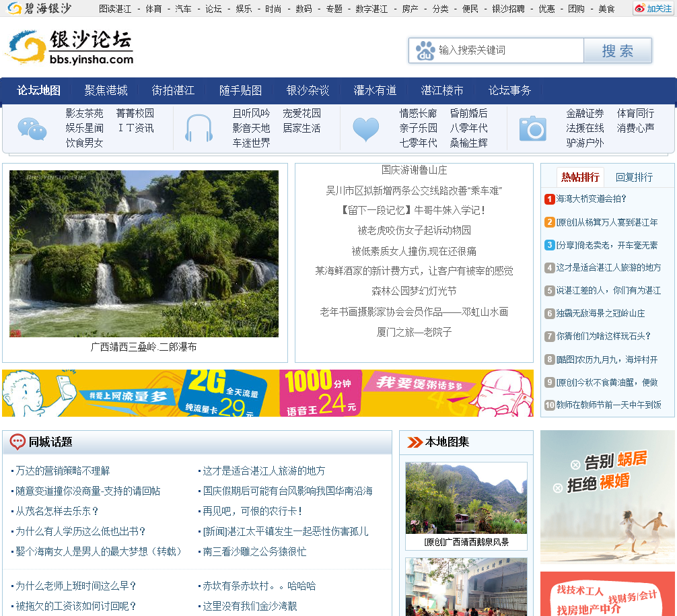
Task: Open rank 3 badge hot post
Action: (549, 245)
